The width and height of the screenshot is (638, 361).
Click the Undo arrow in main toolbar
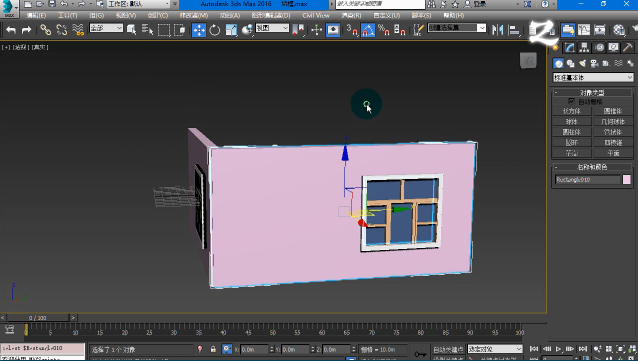11,30
